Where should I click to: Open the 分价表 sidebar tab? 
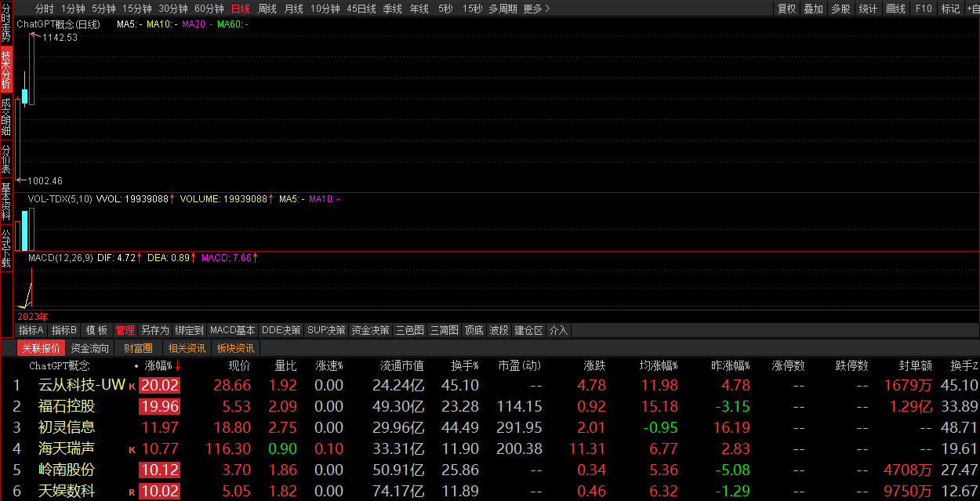click(6, 159)
